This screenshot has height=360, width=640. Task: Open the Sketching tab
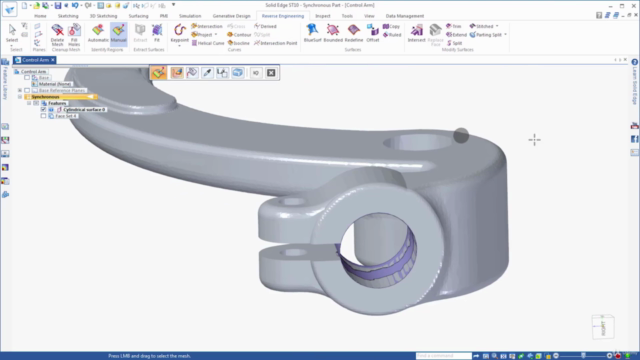[x=68, y=16]
